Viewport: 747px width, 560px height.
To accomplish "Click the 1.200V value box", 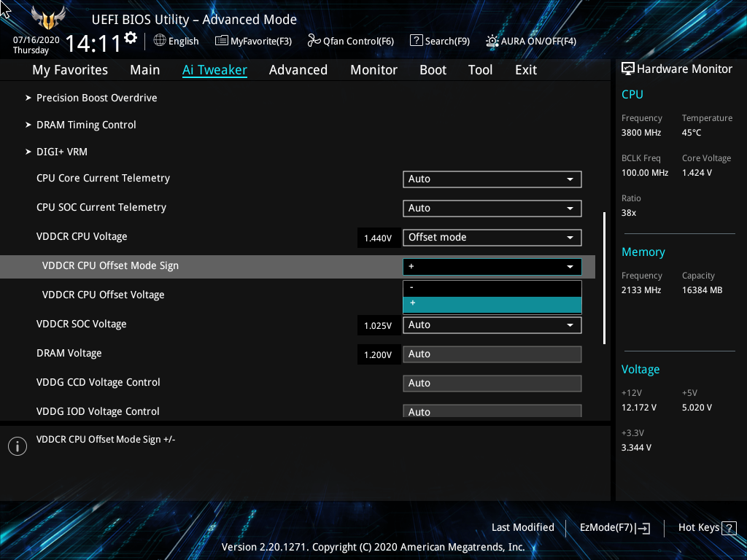I will click(379, 355).
